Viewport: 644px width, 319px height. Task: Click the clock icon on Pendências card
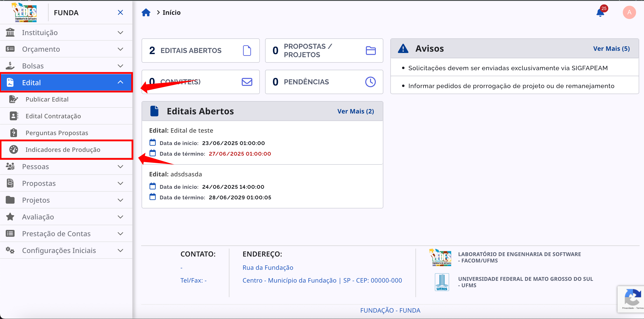370,81
